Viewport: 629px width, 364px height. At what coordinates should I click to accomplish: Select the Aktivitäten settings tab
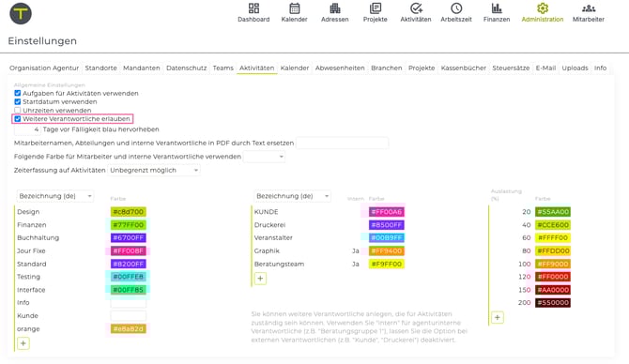(x=256, y=68)
